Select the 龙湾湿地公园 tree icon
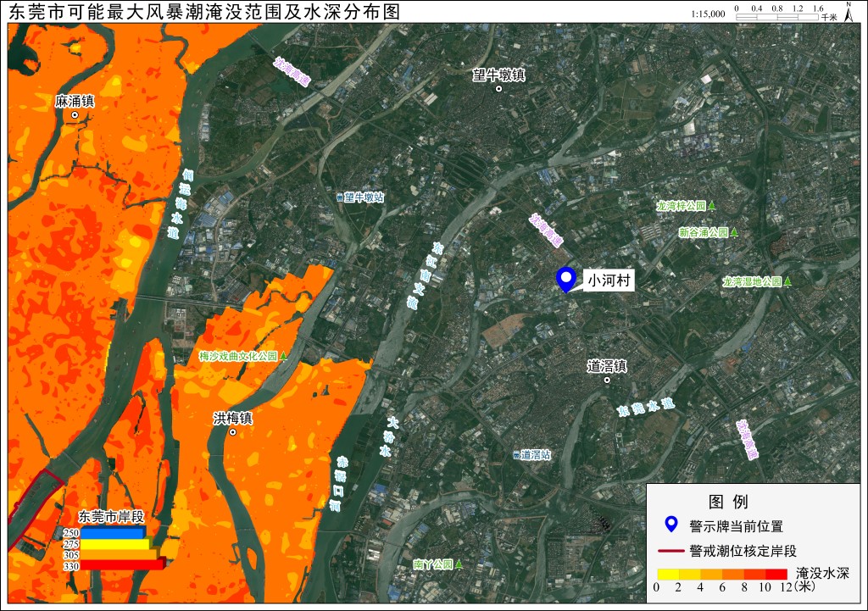 tap(787, 281)
